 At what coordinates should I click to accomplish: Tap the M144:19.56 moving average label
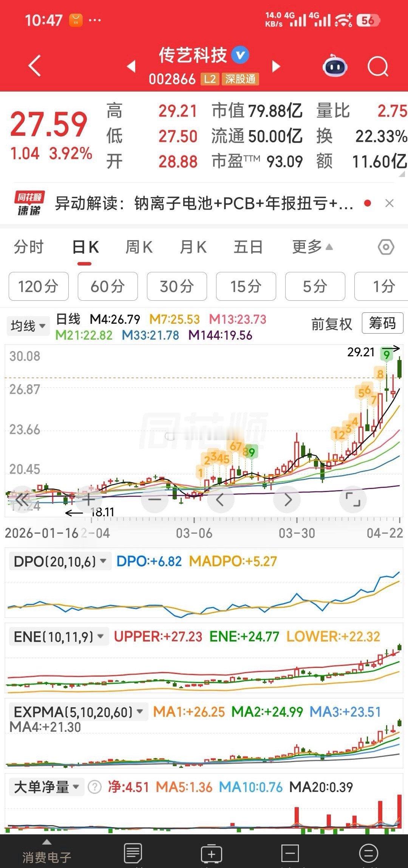tap(220, 335)
